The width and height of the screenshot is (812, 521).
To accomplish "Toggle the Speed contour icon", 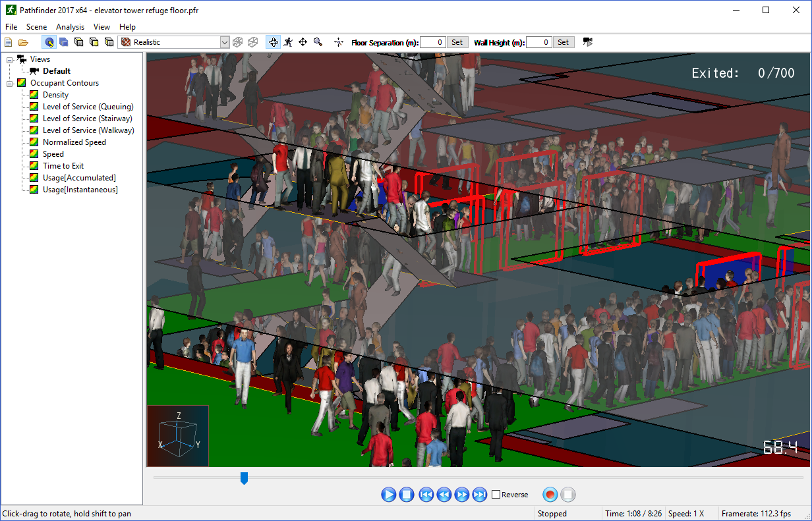I will pyautogui.click(x=36, y=154).
